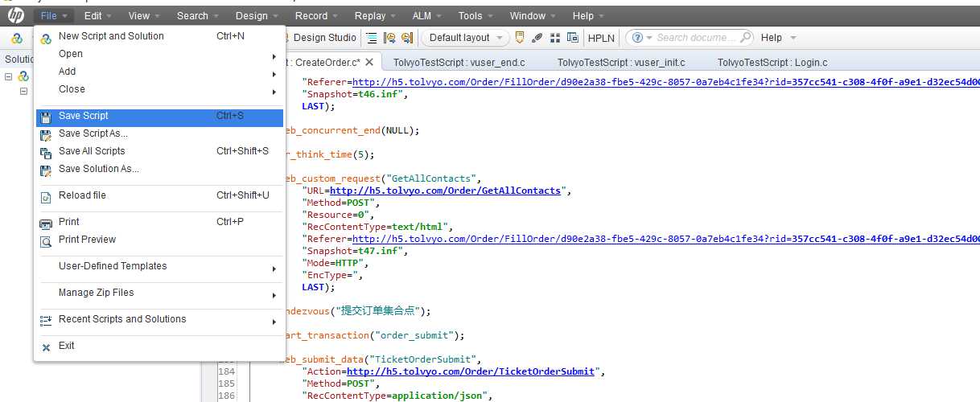Open the toolbar Help dropdown
The width and height of the screenshot is (980, 402).
point(778,38)
